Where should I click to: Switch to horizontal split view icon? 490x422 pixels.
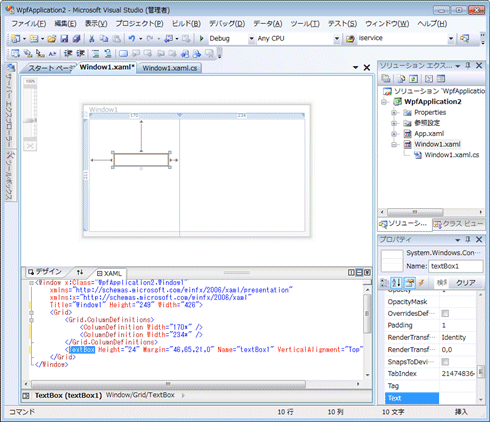click(359, 273)
